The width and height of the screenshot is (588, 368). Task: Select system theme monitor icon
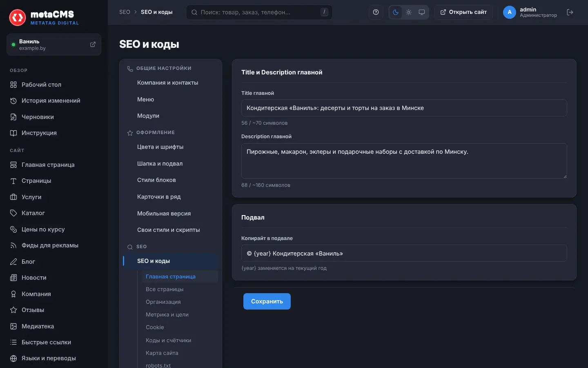[x=422, y=12]
